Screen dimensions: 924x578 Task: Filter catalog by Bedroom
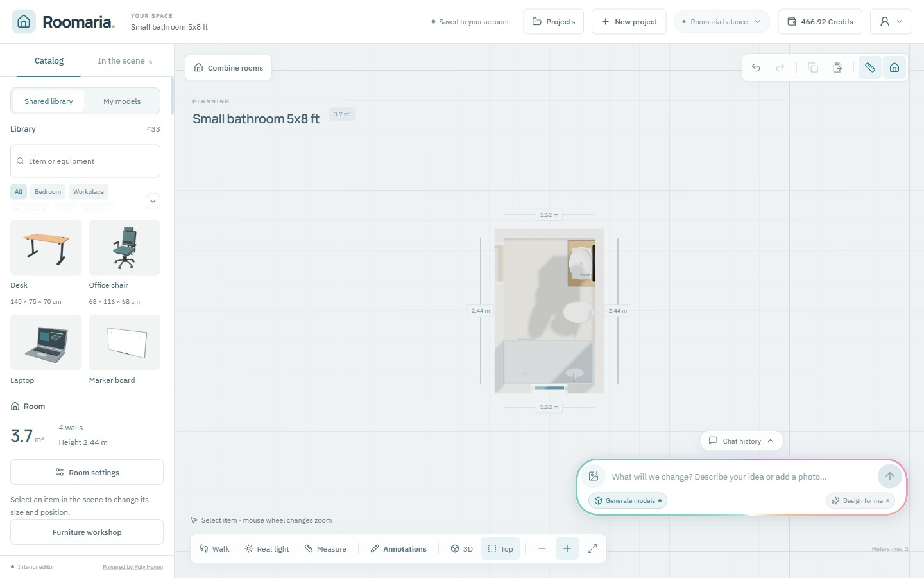[x=47, y=192]
